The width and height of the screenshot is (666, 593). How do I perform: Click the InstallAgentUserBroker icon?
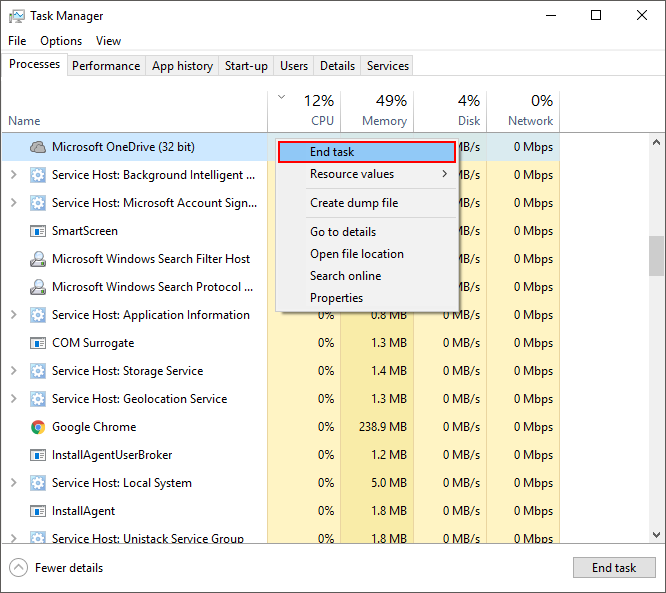(x=38, y=455)
